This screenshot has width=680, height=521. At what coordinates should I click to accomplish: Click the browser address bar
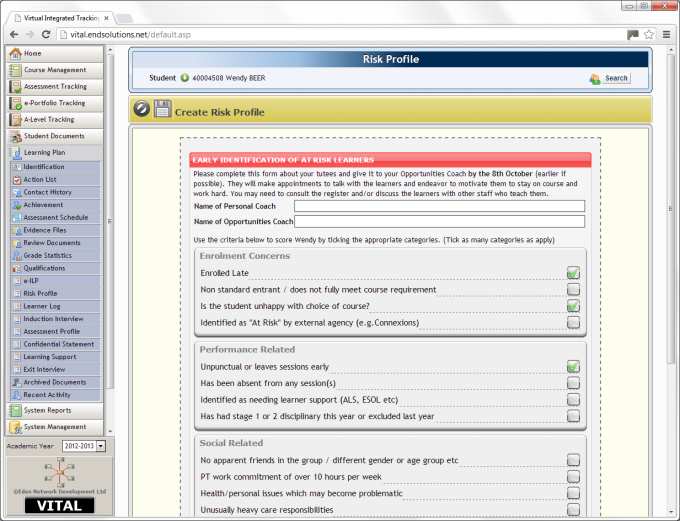click(343, 35)
